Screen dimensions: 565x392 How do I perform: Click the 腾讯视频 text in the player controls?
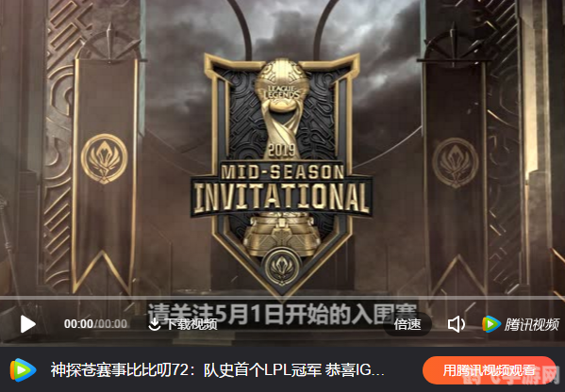pos(531,324)
